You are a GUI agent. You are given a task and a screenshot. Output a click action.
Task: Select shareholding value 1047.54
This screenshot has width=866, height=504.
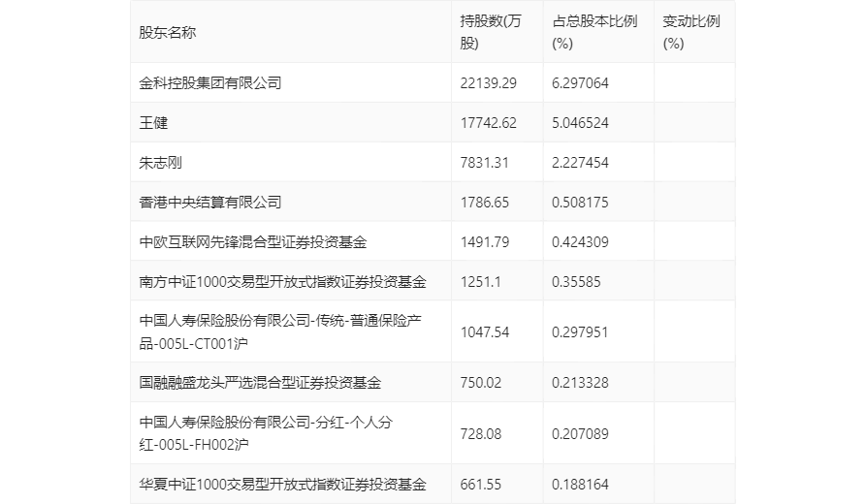[484, 331]
